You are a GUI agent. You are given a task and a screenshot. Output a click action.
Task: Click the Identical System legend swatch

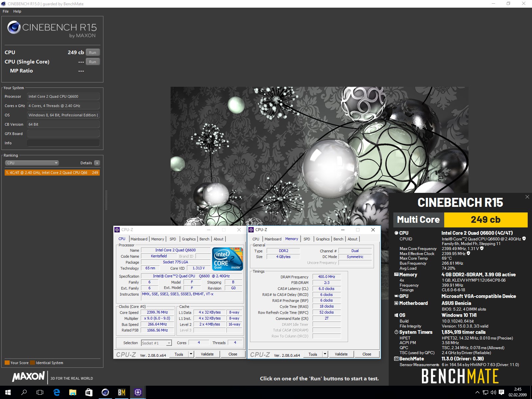(x=32, y=363)
